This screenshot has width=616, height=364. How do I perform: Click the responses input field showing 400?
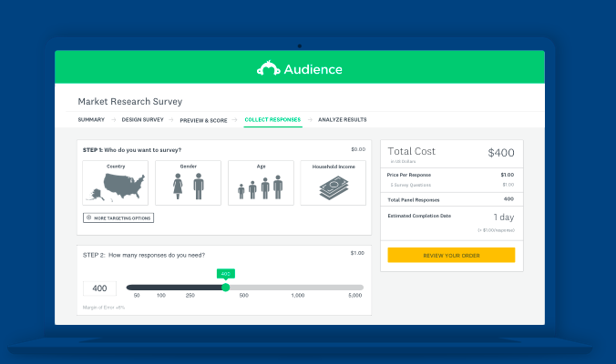(99, 288)
